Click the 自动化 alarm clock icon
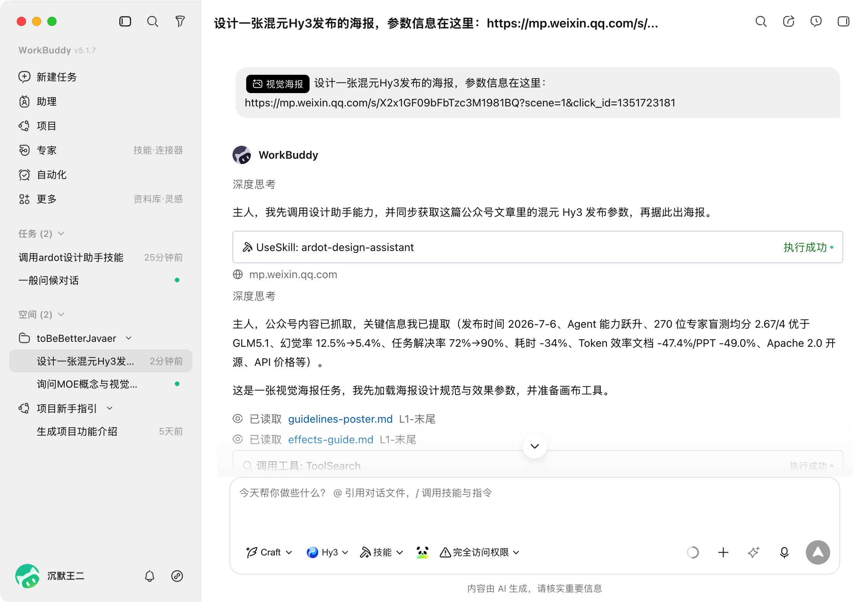 point(24,175)
